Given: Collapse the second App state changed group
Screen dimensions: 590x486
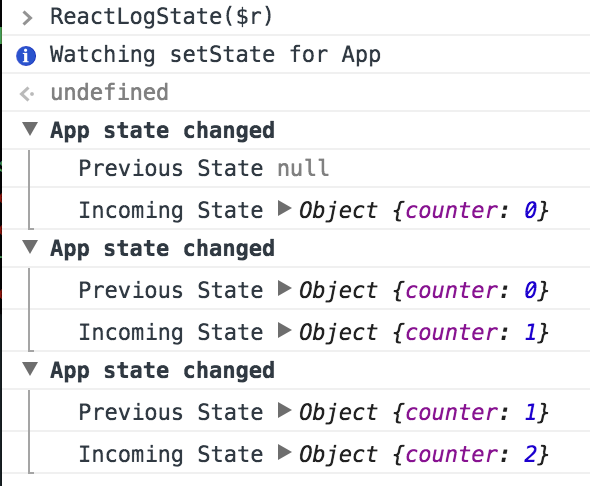Looking at the screenshot, I should click(30, 247).
